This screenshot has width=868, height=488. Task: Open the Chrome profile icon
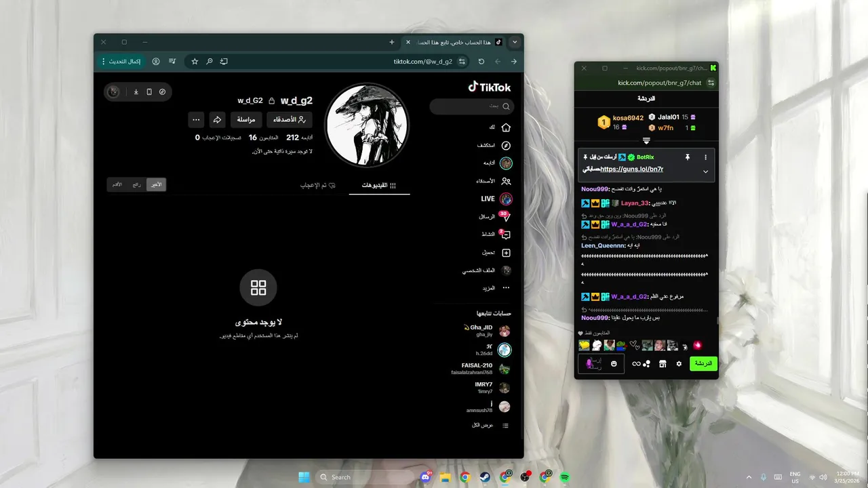coord(156,61)
